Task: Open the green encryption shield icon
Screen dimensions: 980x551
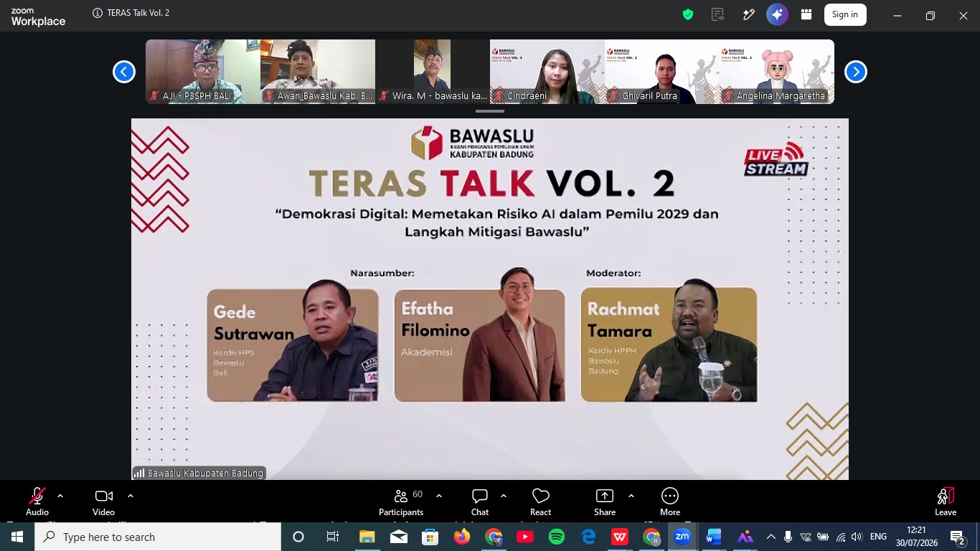Action: (x=688, y=14)
